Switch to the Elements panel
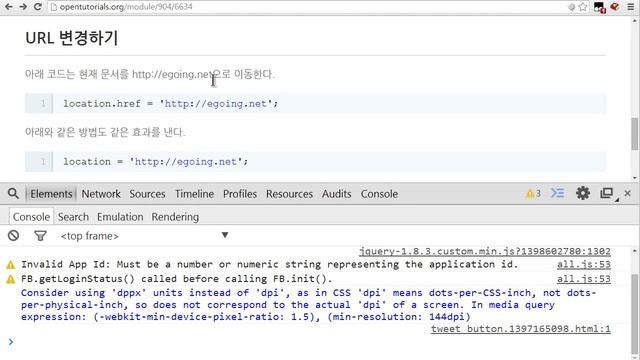 coord(51,194)
